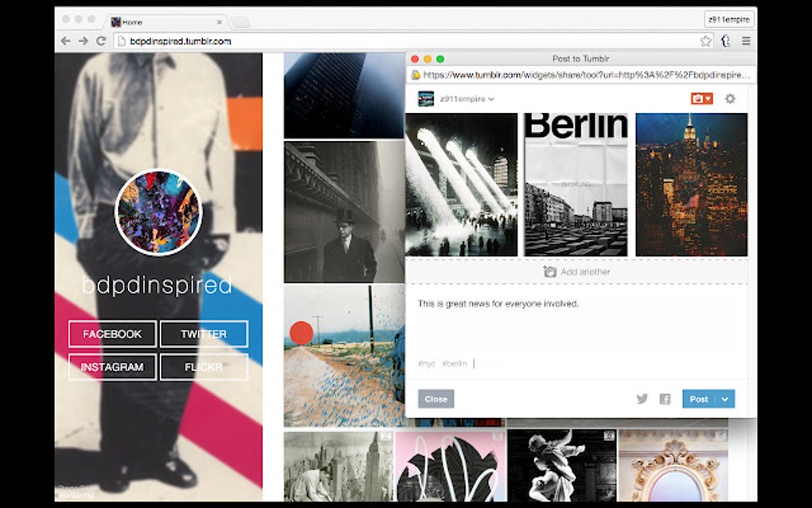Click the orange camera photo icon
812x508 pixels.
pyautogui.click(x=696, y=99)
